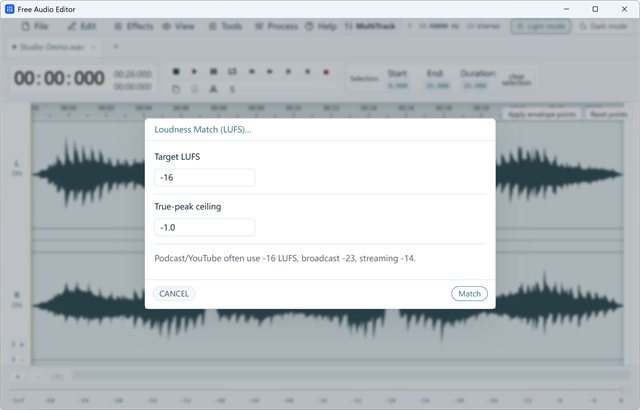This screenshot has width=640, height=410.
Task: Click the horizontal scrollbar below the waveform
Action: tap(351, 375)
